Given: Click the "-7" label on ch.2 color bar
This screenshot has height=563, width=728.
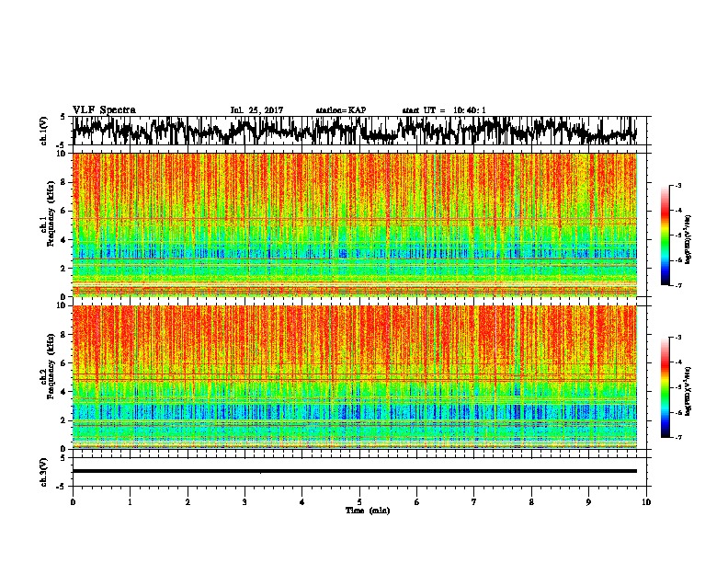Looking at the screenshot, I should tap(677, 437).
